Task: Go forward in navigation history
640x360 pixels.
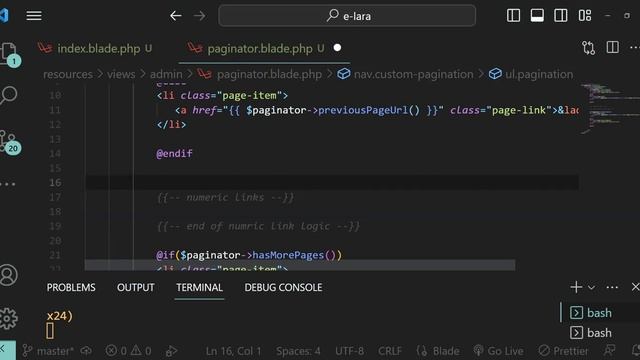Action: [x=200, y=16]
